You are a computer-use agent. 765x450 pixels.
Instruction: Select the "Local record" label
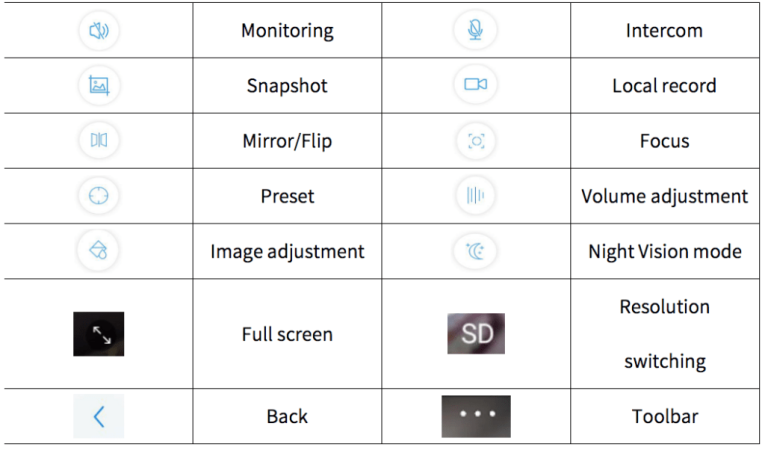point(664,86)
